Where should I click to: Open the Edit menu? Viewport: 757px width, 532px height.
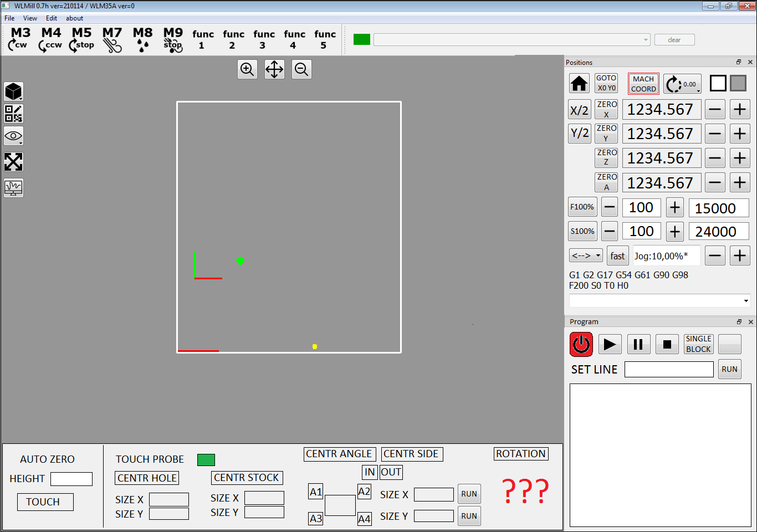click(x=52, y=18)
